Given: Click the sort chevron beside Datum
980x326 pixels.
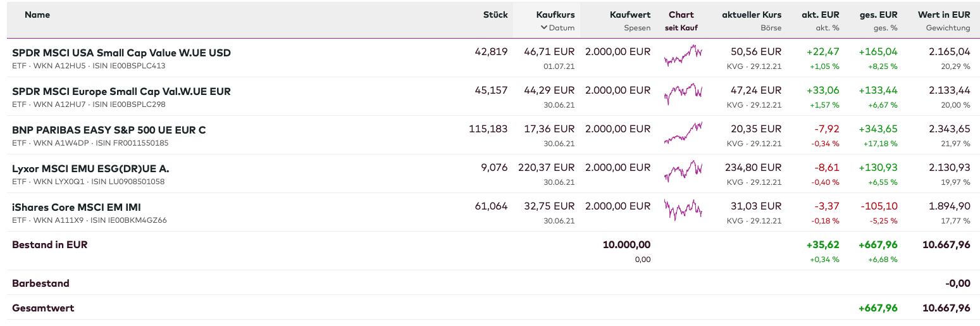Looking at the screenshot, I should [543, 28].
